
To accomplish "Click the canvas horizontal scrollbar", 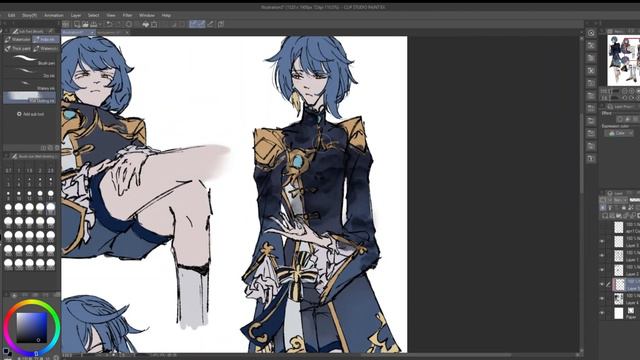I will click(437, 355).
